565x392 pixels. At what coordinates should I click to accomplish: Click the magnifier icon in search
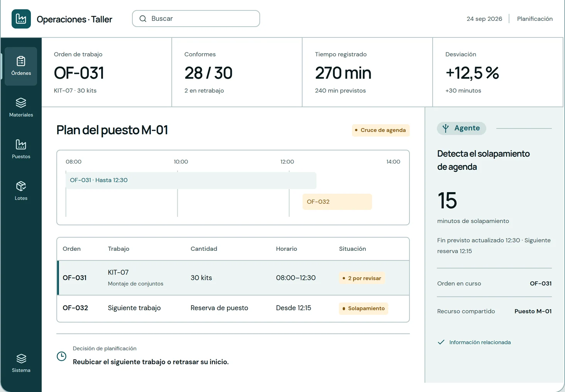click(x=143, y=19)
